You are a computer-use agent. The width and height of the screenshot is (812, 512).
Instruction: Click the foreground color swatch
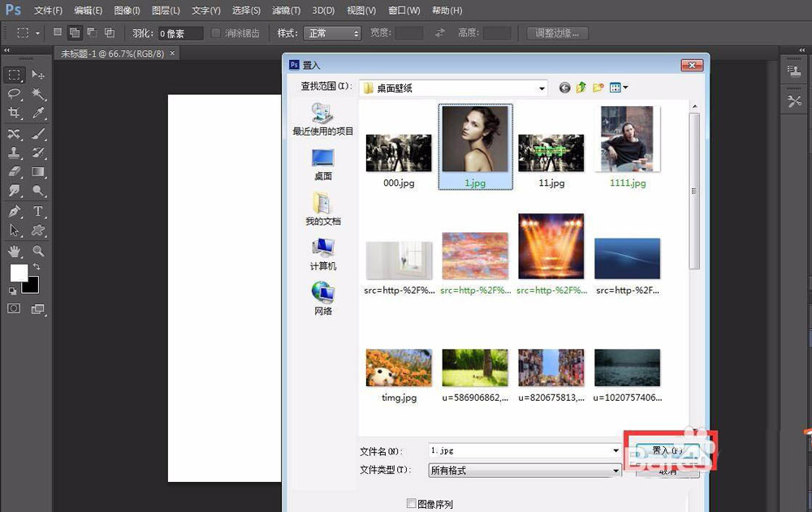(19, 273)
